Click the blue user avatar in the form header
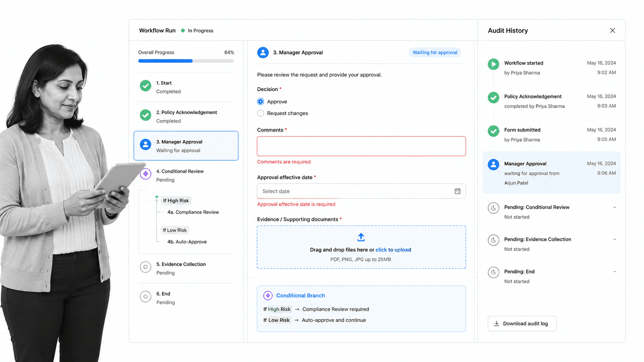The width and height of the screenshot is (644, 362). 263,52
